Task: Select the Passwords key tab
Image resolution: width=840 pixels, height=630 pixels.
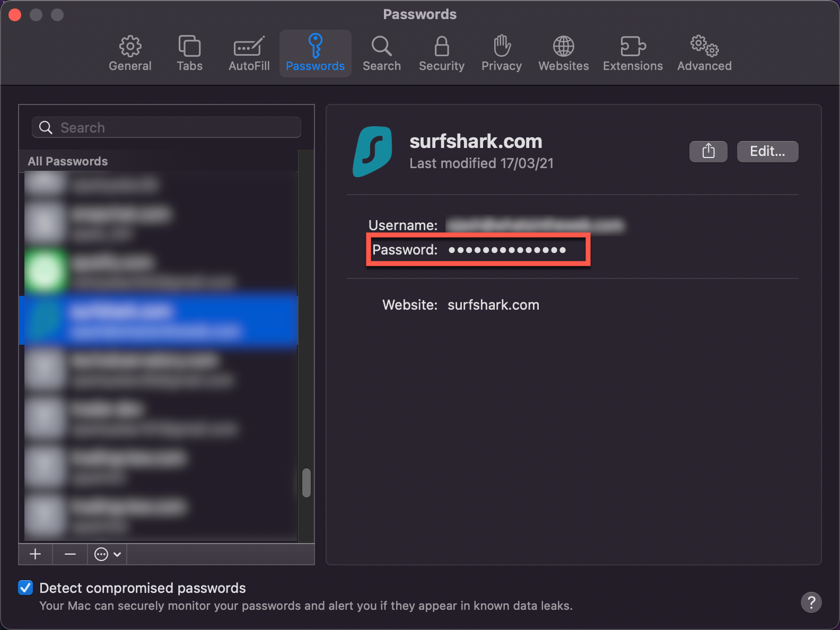Action: (x=315, y=54)
